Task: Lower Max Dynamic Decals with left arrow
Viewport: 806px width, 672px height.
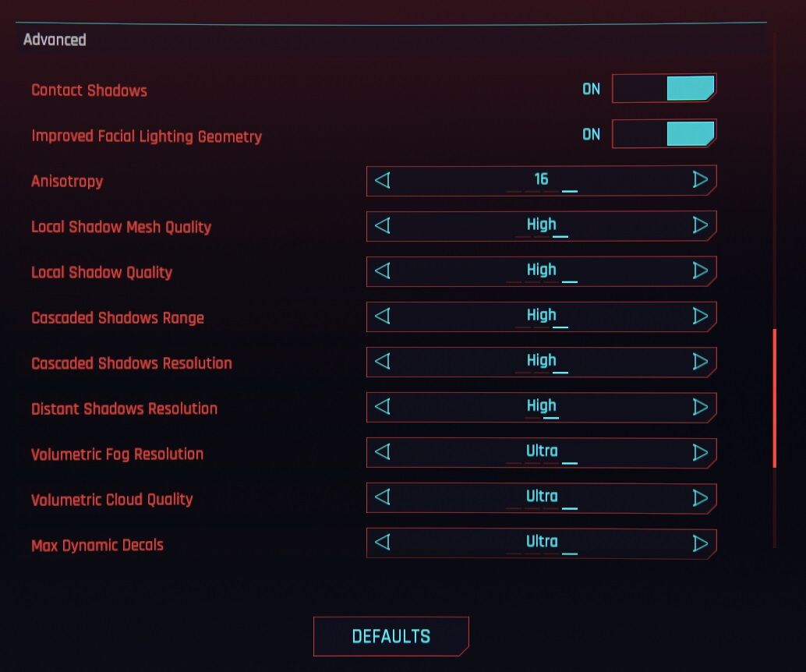Action: (383, 543)
